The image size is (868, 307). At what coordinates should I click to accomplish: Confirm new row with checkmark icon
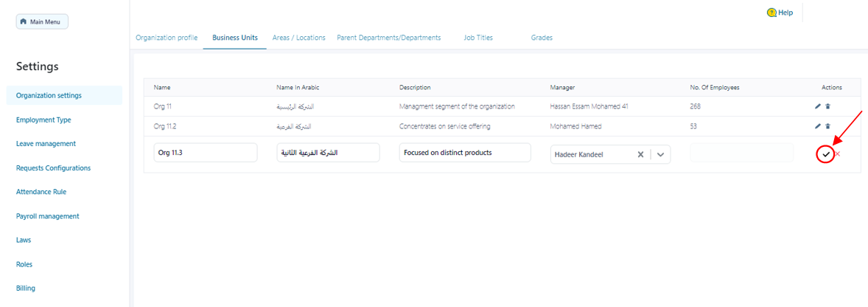point(826,153)
